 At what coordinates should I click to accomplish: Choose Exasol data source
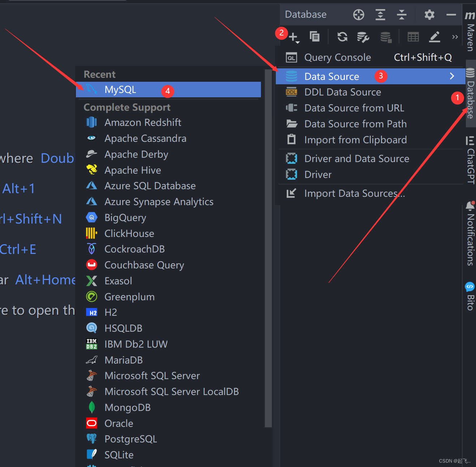click(168, 281)
